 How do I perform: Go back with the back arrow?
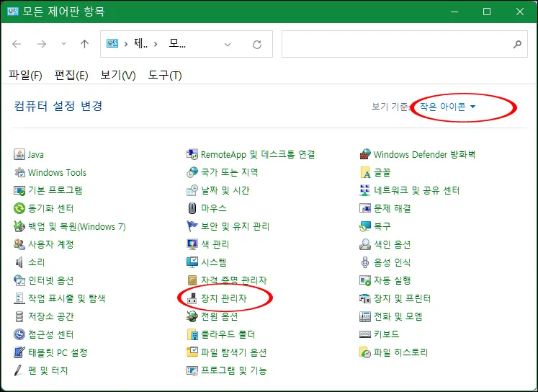point(17,44)
